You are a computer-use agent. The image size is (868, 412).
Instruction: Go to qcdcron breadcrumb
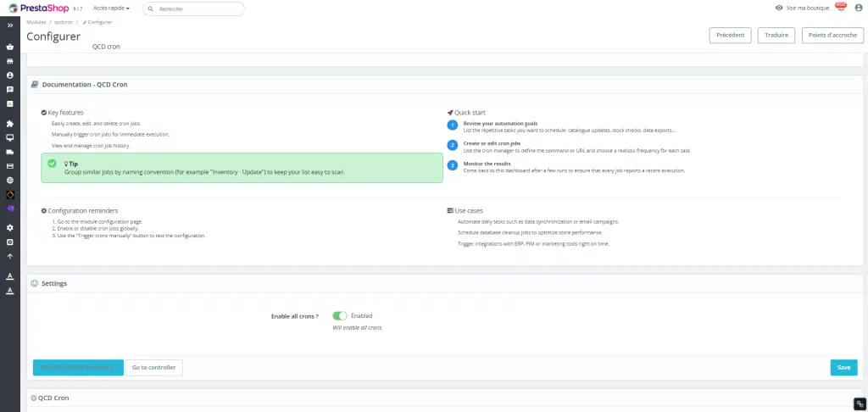tap(64, 22)
